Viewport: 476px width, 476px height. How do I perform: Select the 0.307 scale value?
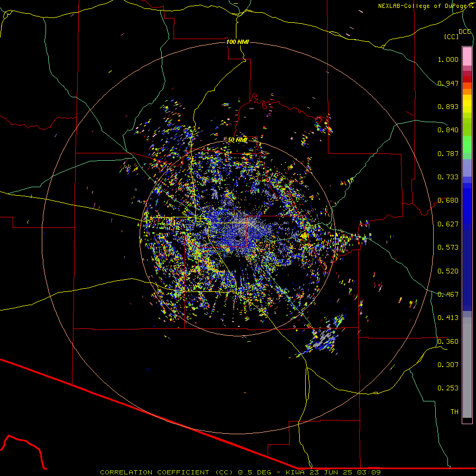coord(448,365)
